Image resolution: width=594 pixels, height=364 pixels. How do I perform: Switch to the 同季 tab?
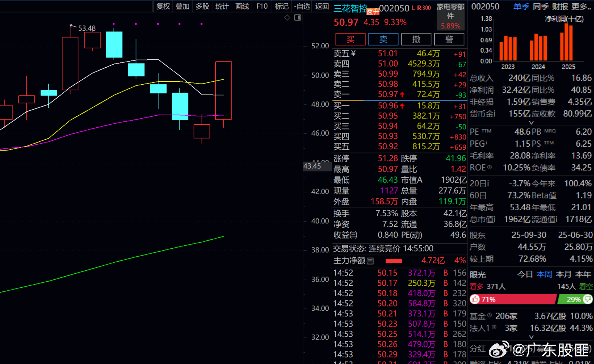tap(541, 6)
